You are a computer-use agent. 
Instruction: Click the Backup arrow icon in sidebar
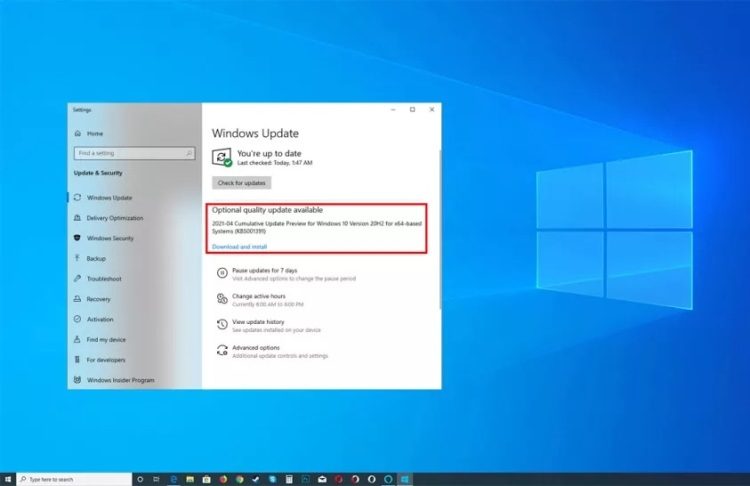point(77,258)
